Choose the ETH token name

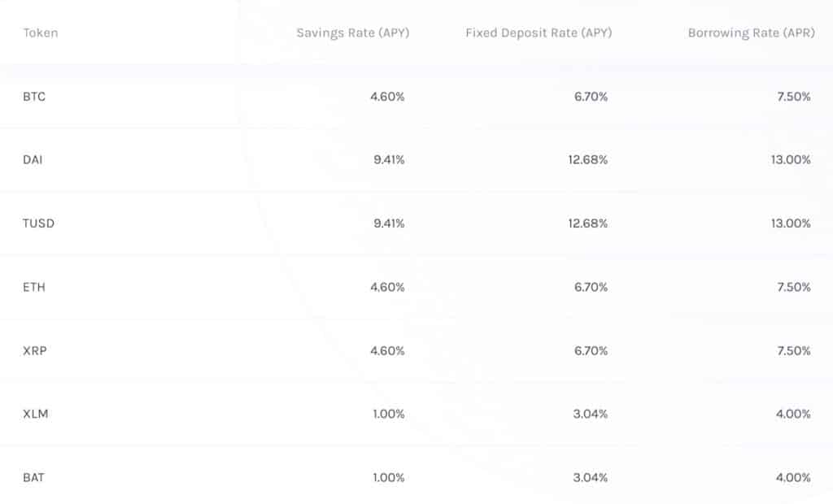[33, 287]
